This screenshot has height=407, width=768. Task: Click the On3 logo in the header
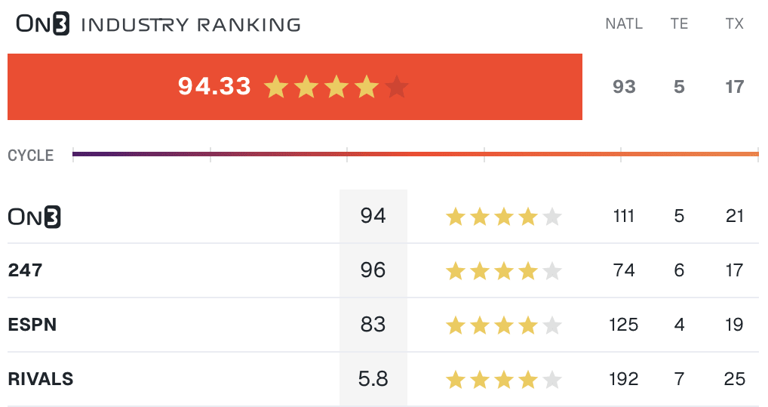(x=43, y=24)
